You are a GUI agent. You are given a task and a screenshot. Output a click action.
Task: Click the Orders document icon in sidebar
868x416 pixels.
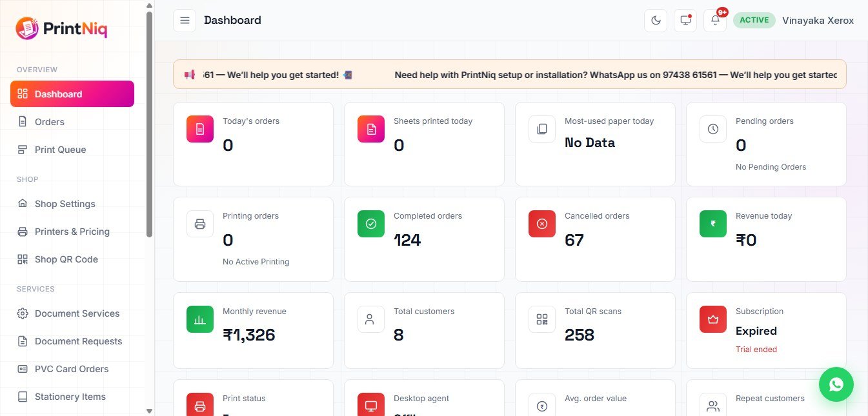pyautogui.click(x=23, y=121)
